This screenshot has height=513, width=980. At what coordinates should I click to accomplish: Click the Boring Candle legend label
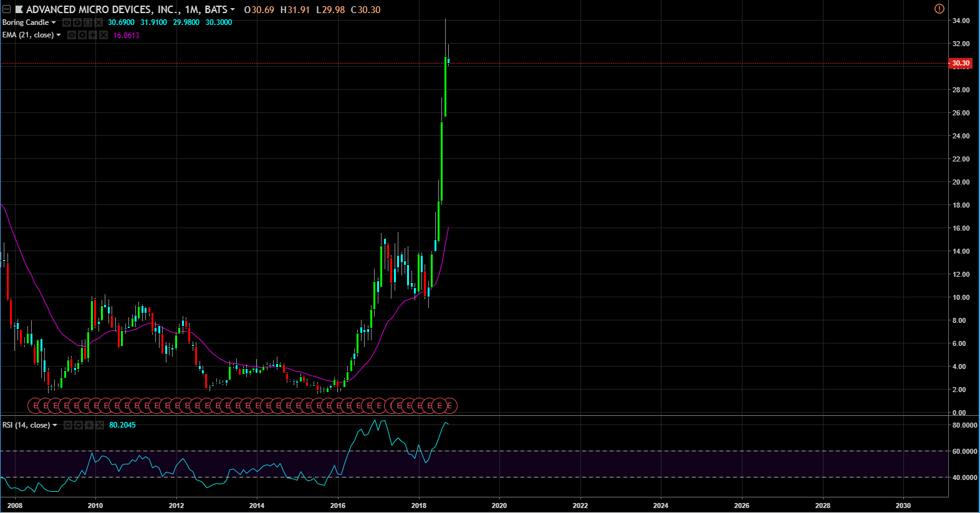coord(26,22)
